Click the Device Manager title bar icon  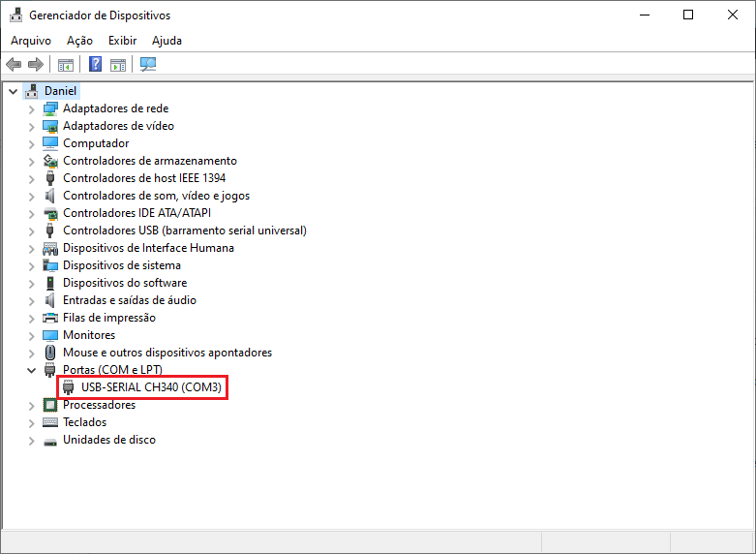15,15
